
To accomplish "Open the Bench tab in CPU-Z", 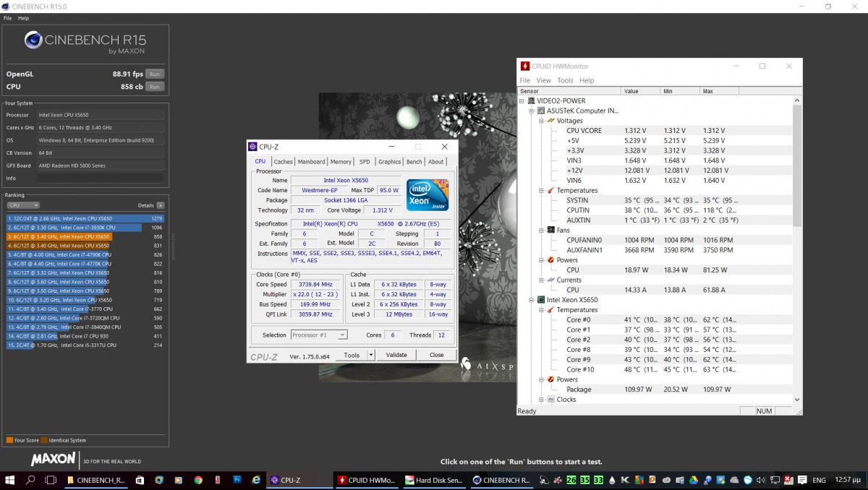I will 414,162.
